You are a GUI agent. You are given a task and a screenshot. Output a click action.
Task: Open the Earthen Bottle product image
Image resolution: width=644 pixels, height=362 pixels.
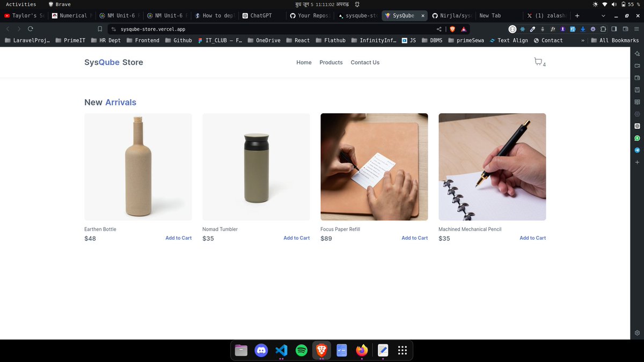(138, 167)
